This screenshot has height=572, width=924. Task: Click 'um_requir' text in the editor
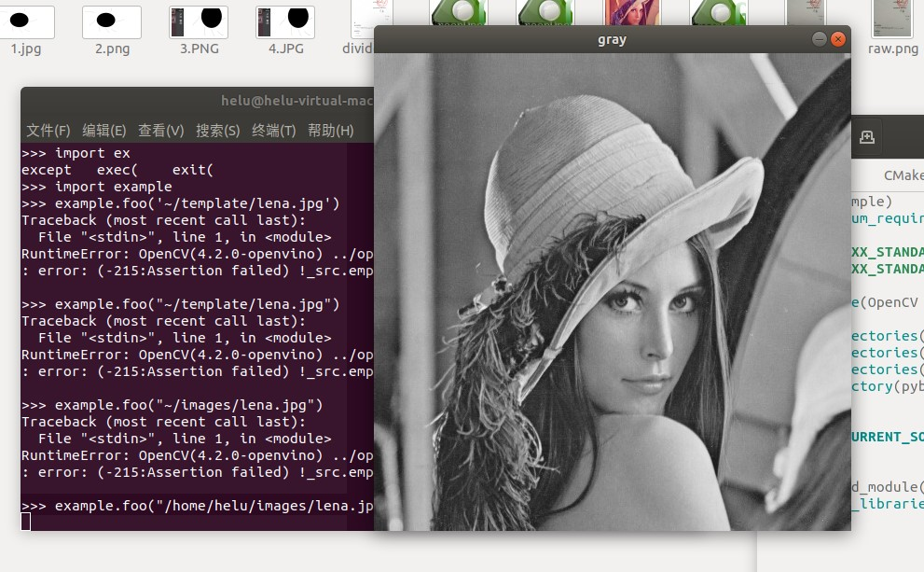click(x=888, y=218)
